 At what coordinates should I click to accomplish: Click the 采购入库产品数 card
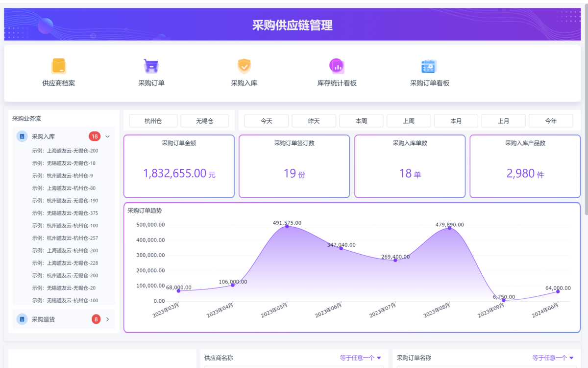(x=525, y=166)
